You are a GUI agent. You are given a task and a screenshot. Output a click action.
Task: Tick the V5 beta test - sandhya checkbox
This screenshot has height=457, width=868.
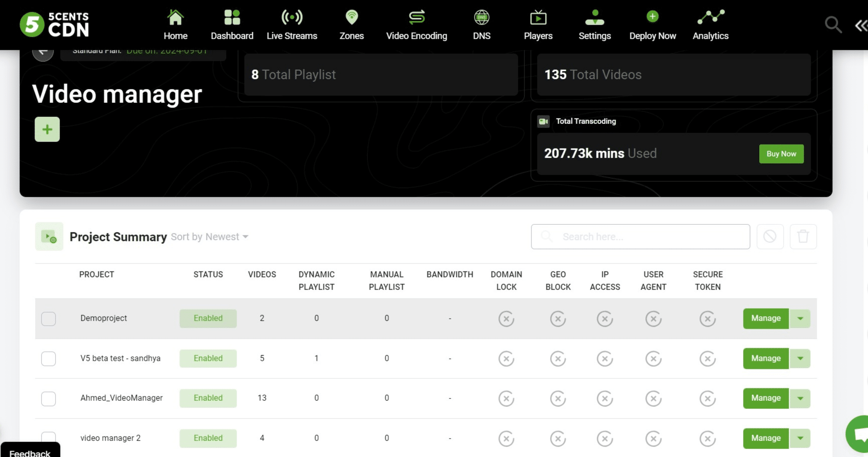(x=49, y=359)
